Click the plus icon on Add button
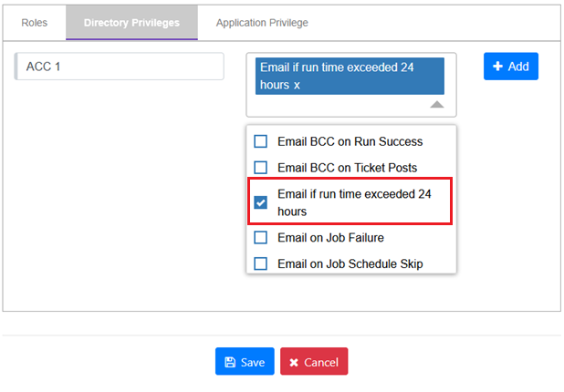Image resolution: width=564 pixels, height=392 pixels. point(497,67)
